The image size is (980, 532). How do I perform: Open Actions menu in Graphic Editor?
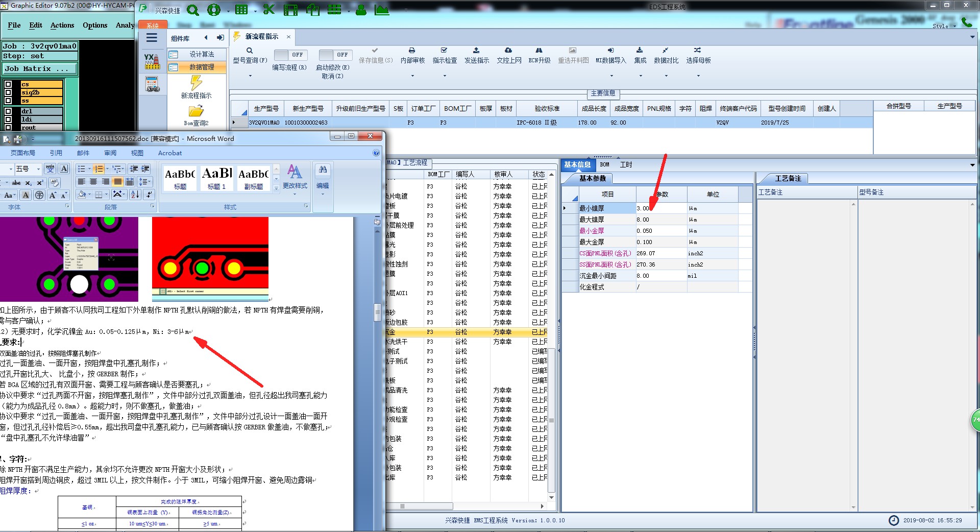coord(62,25)
